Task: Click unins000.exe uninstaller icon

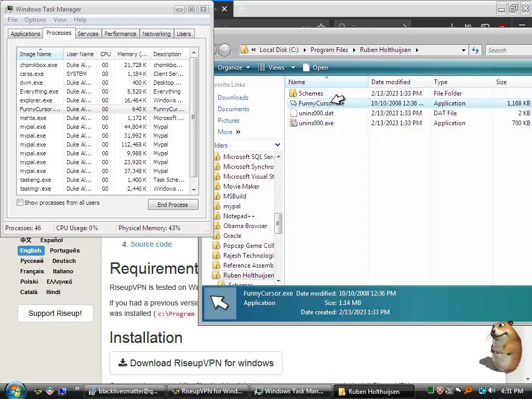Action: (293, 123)
